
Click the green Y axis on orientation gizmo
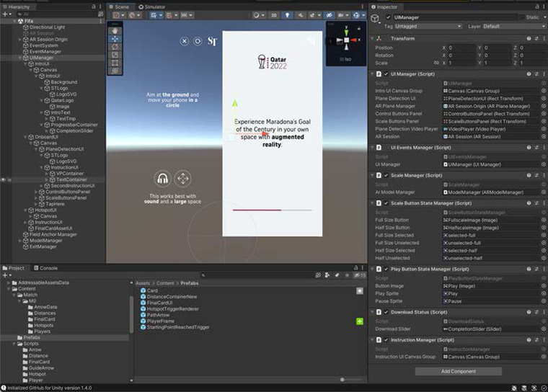346,32
